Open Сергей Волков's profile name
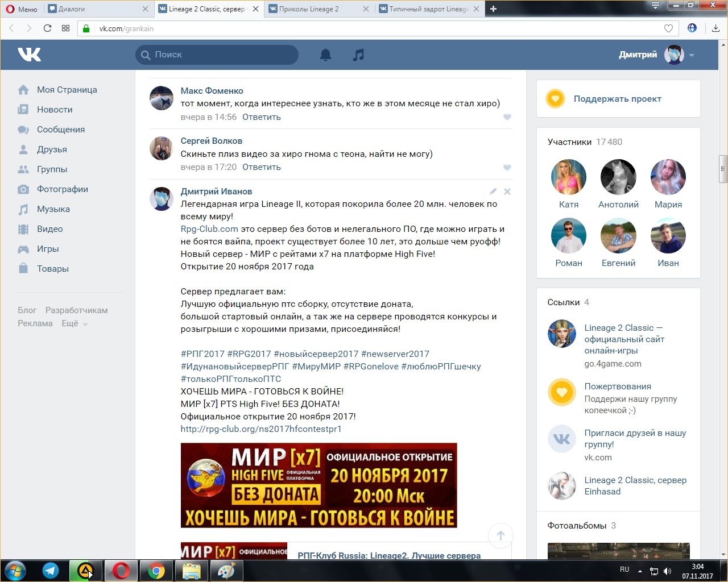 pos(212,141)
